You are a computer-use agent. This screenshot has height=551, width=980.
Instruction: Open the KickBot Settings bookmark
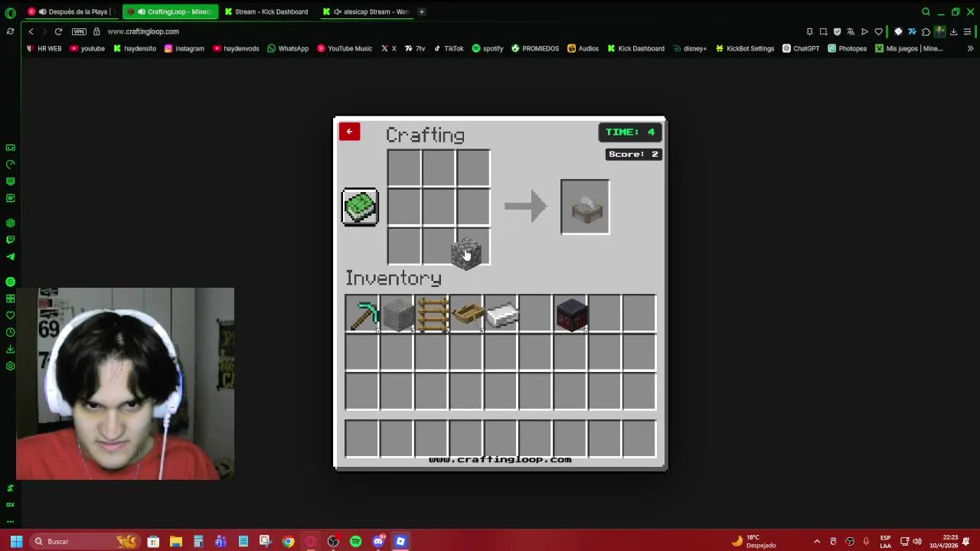pos(745,48)
